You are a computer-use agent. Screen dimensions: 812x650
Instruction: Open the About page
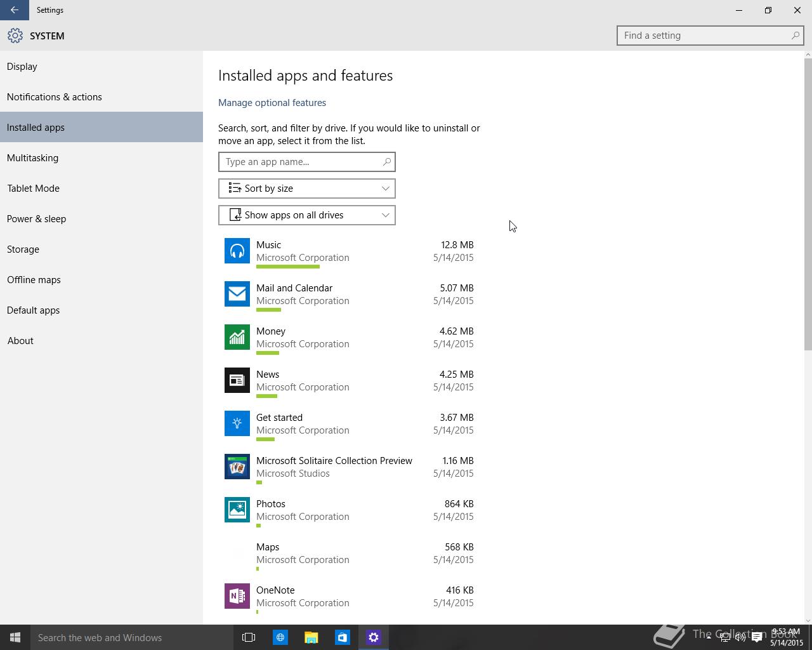coord(101,340)
